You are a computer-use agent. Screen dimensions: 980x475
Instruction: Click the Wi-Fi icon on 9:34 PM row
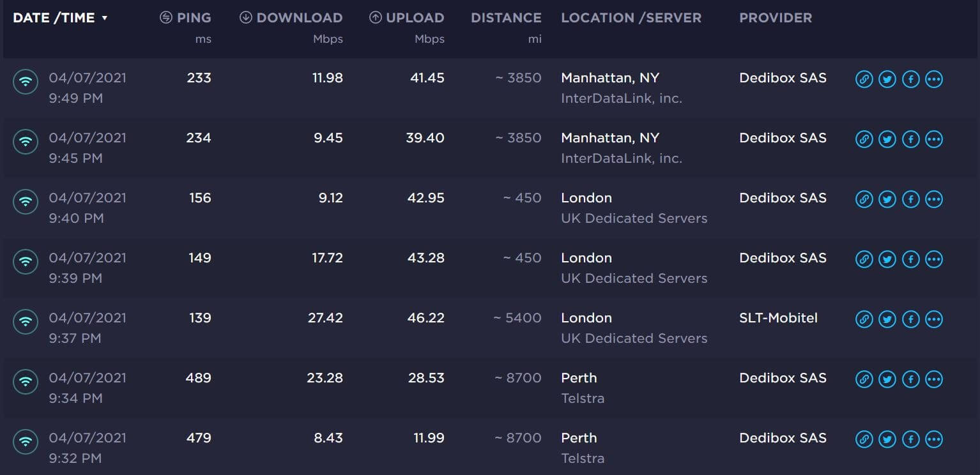[26, 381]
